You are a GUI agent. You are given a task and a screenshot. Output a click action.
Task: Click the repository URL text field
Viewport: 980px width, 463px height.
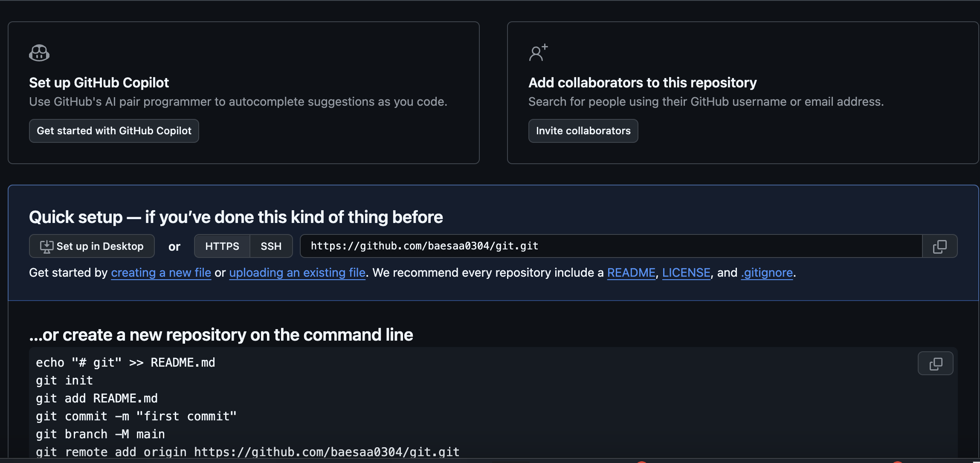pyautogui.click(x=610, y=246)
